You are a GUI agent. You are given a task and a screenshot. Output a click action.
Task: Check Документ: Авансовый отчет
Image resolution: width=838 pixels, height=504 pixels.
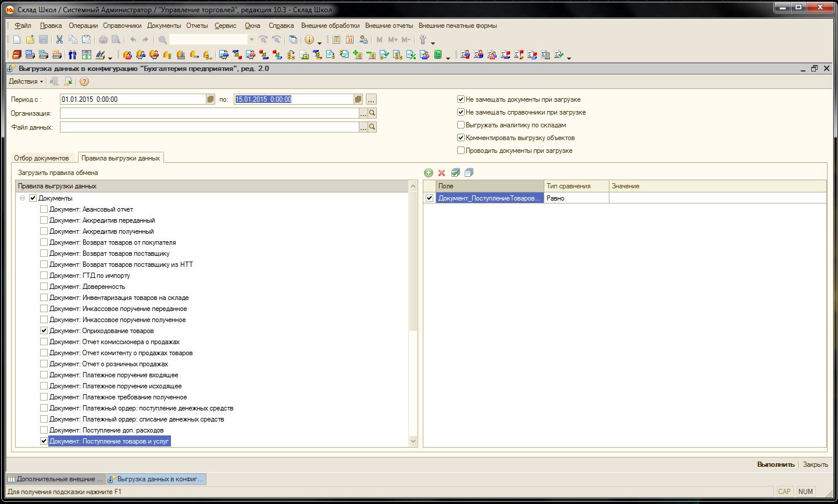44,209
